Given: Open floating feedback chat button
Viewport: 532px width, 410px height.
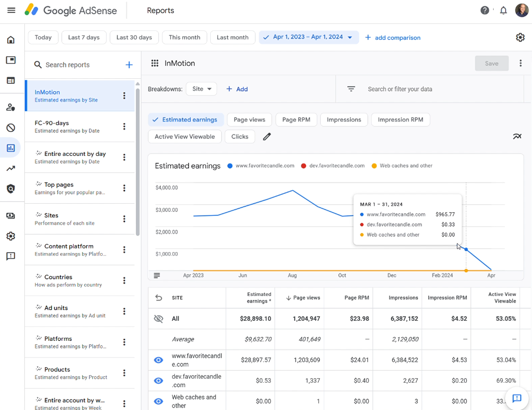Looking at the screenshot, I should 517,398.
